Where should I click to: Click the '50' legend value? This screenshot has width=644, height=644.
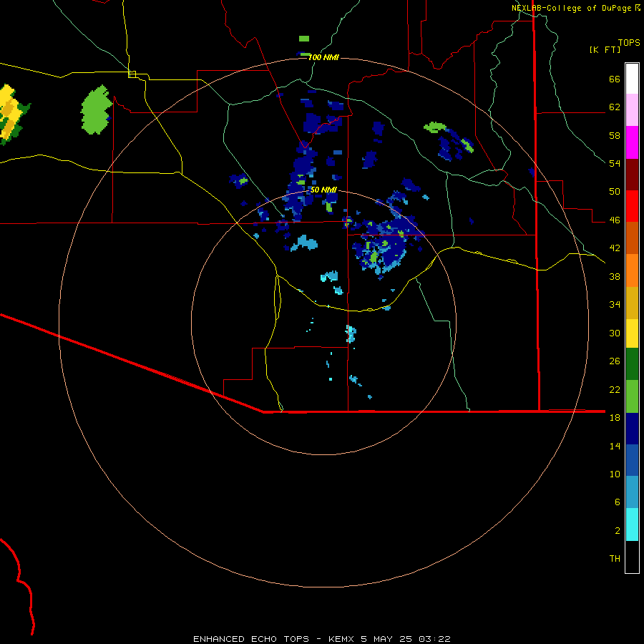pyautogui.click(x=615, y=191)
